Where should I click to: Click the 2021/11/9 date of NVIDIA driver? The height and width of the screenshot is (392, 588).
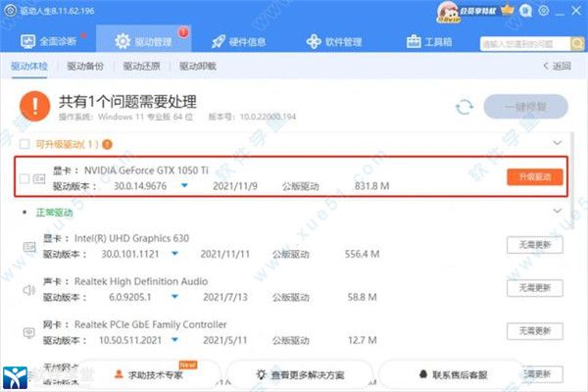(x=235, y=185)
